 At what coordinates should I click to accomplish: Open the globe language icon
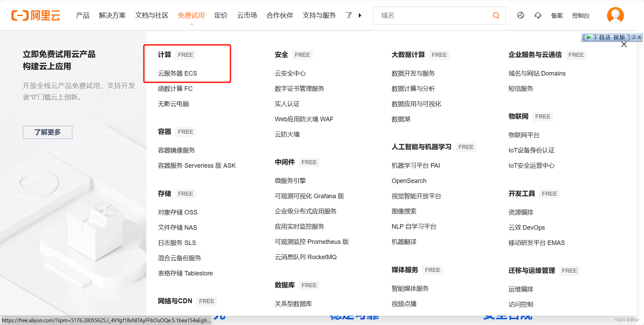[x=521, y=15]
